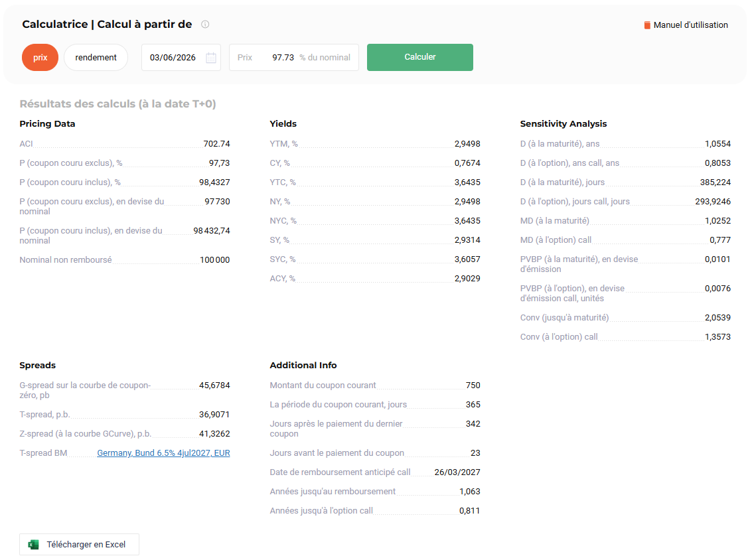Select coupon period days value 365
Screen dimensions: 754x560
point(473,405)
